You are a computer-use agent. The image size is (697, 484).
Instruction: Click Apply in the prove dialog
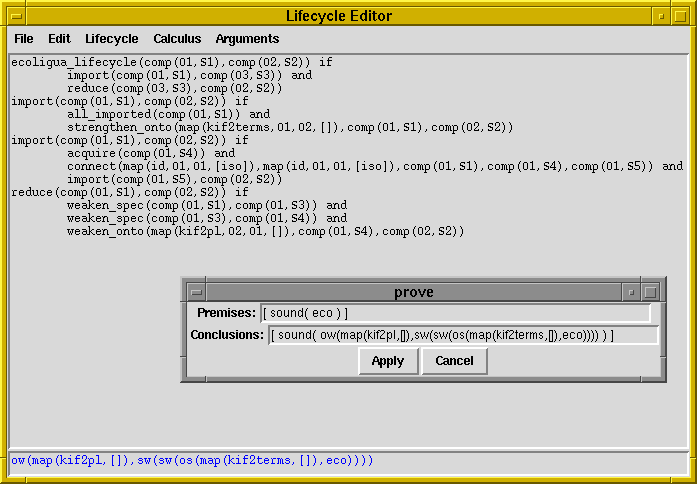388,361
